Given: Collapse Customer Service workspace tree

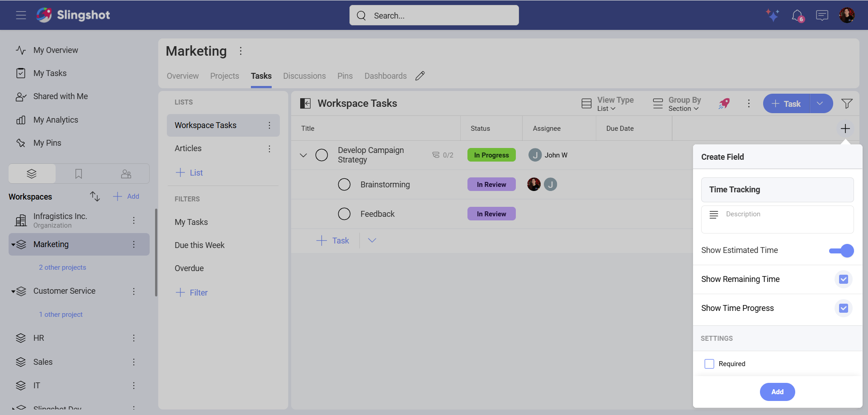Looking at the screenshot, I should [14, 291].
